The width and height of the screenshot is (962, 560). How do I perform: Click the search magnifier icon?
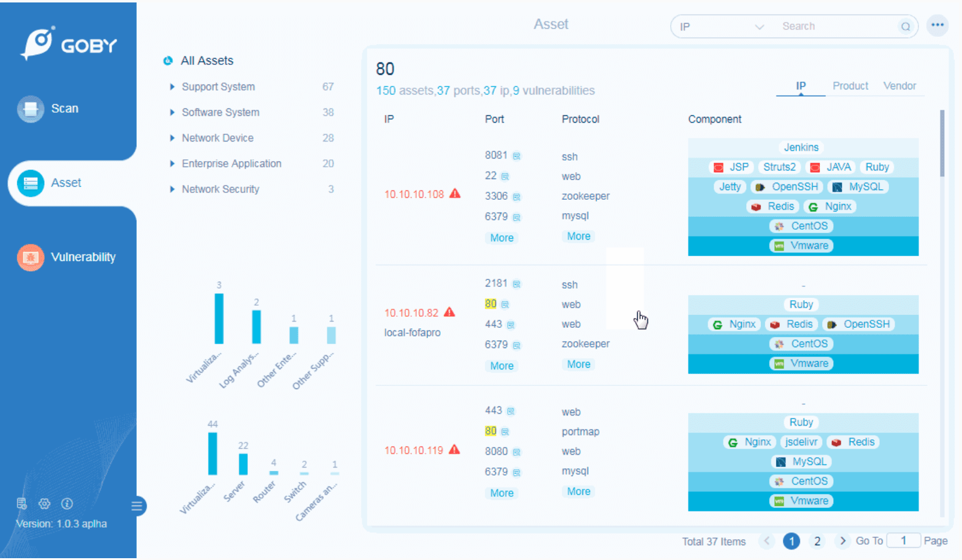pos(905,26)
